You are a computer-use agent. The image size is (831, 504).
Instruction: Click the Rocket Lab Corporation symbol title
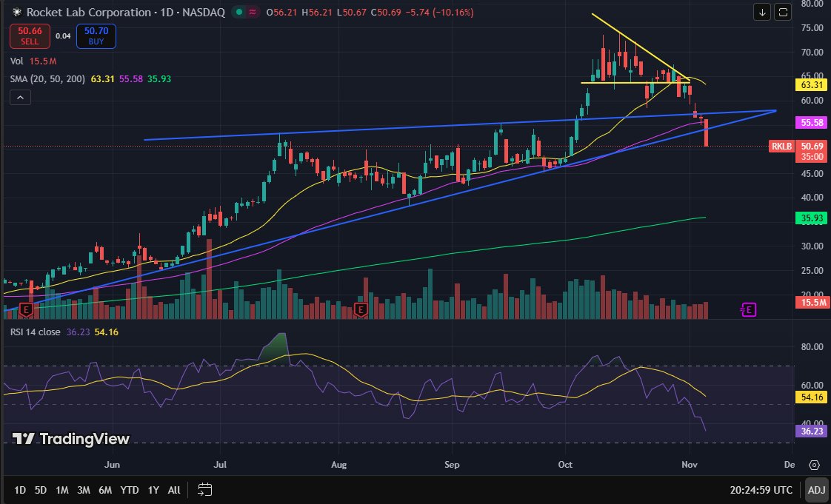pos(126,12)
